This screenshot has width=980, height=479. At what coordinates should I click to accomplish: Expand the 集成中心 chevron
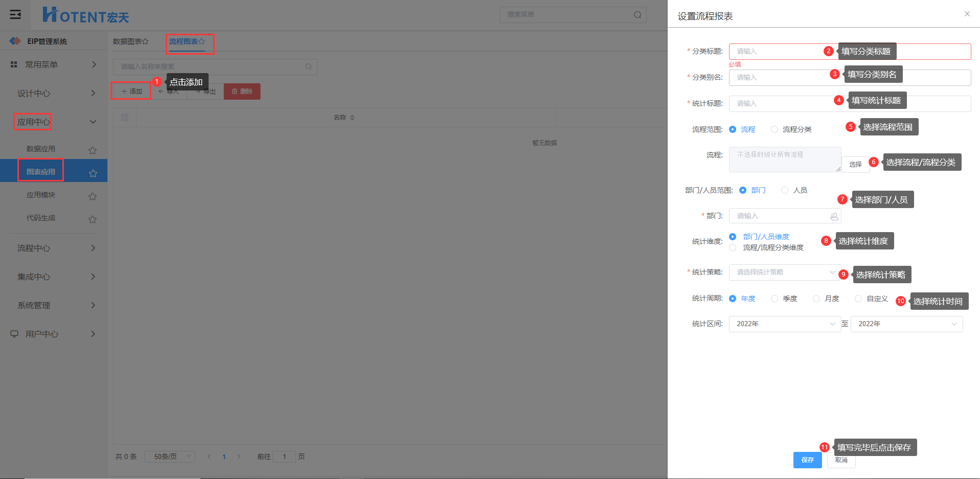tap(93, 277)
